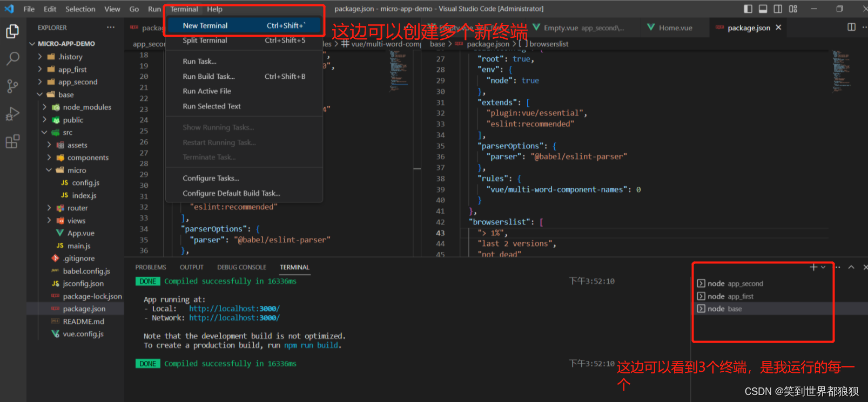Open package-lock.json file

click(76, 296)
